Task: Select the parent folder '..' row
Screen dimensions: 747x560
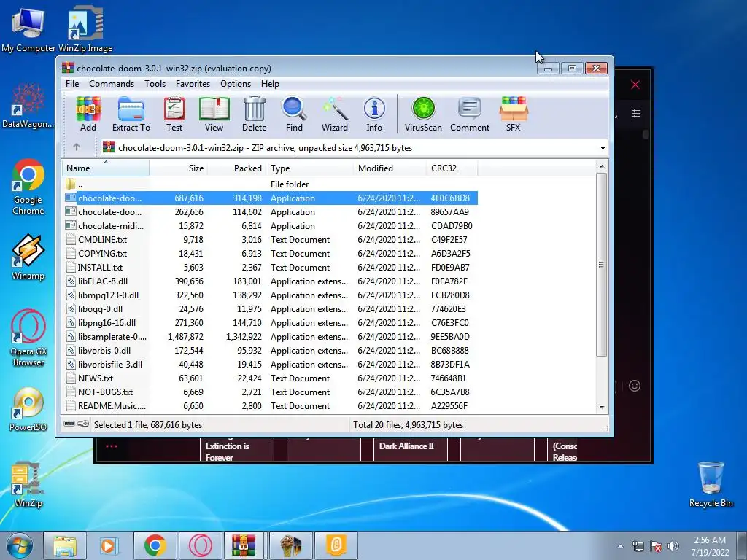Action: 270,184
